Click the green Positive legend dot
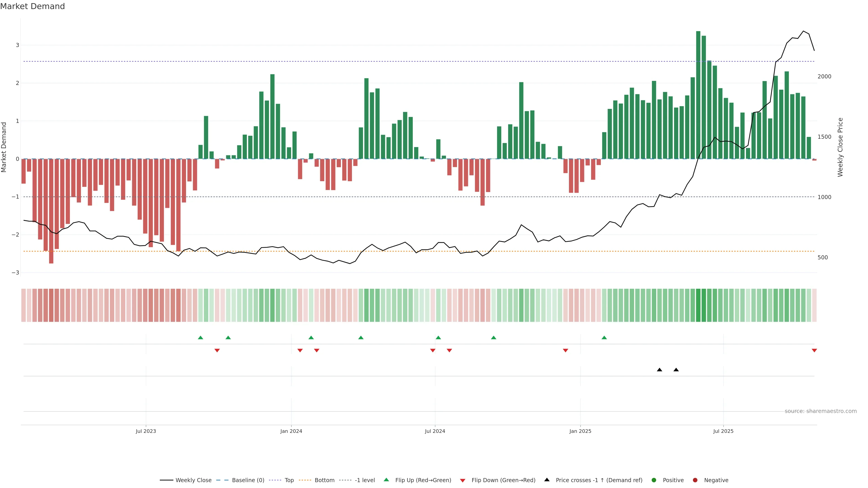The height and width of the screenshot is (488, 868). pyautogui.click(x=654, y=480)
